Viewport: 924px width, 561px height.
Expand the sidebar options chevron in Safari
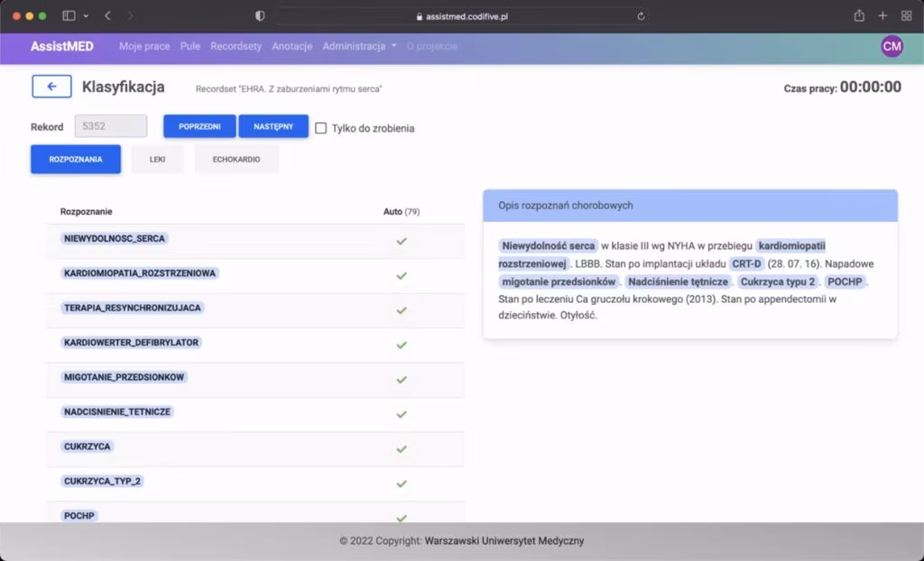point(86,16)
